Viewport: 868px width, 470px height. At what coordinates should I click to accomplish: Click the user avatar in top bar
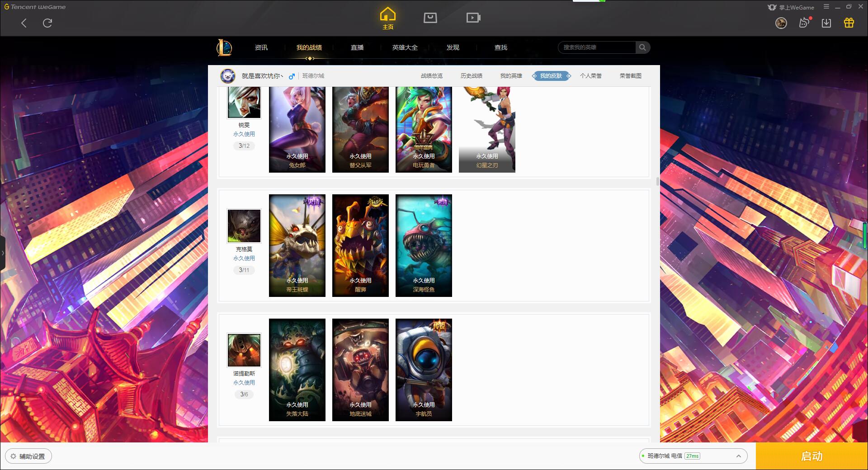(x=781, y=23)
